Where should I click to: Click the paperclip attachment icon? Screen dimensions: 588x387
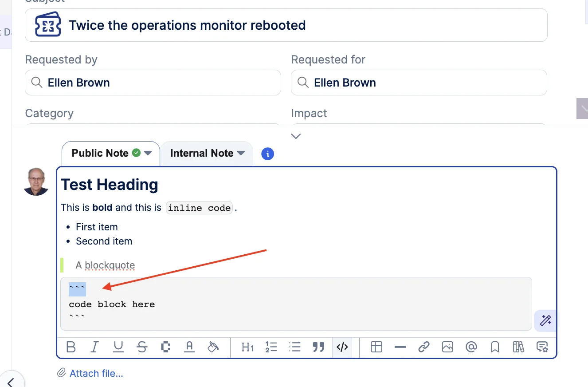(62, 373)
